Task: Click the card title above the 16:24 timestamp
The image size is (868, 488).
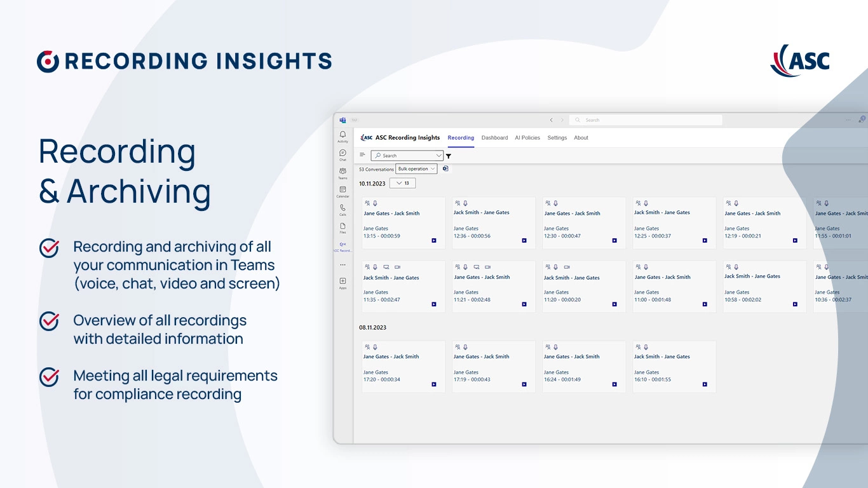Action: point(572,357)
